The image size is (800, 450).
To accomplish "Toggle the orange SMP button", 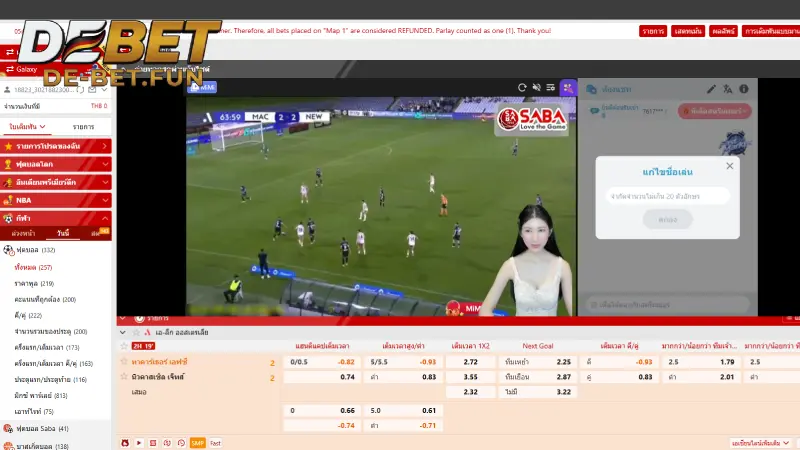I will (x=197, y=443).
